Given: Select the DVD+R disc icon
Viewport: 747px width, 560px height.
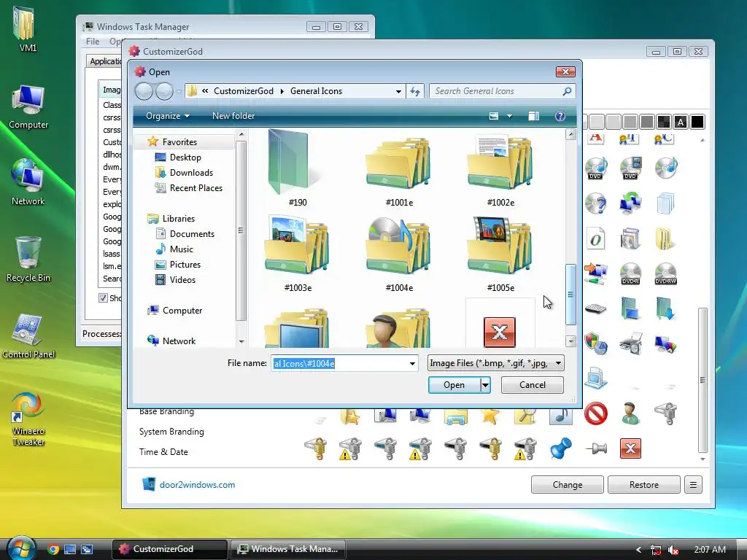Looking at the screenshot, I should [630, 274].
